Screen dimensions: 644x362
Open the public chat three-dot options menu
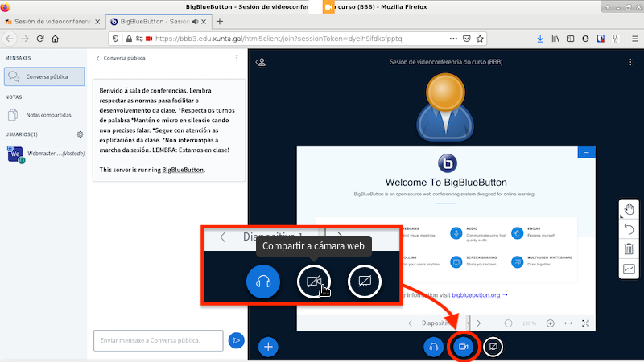click(x=237, y=58)
